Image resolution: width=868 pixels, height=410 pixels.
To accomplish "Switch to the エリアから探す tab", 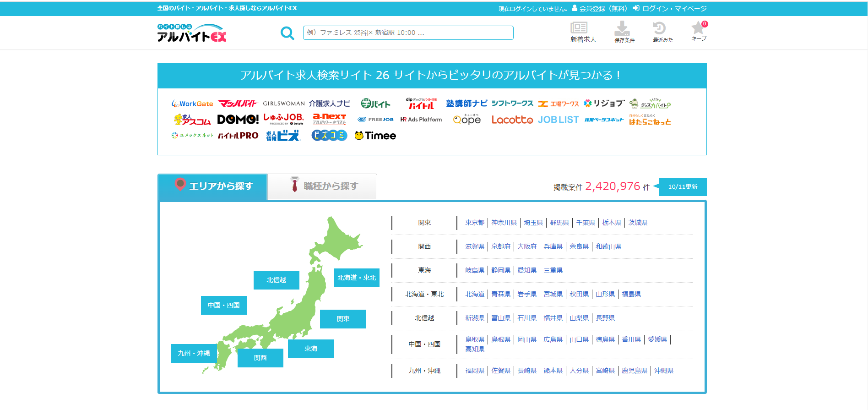I will [x=212, y=187].
